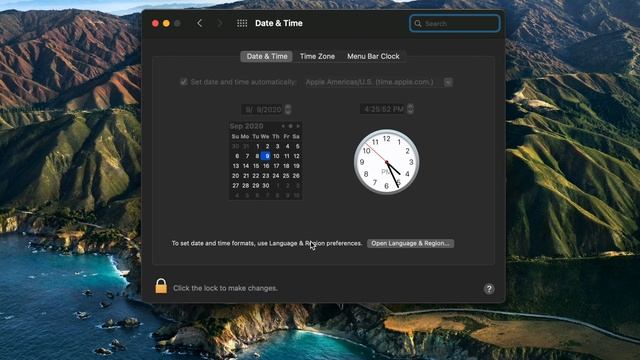Select September 10 in calendar
The image size is (640, 360).
(x=276, y=156)
